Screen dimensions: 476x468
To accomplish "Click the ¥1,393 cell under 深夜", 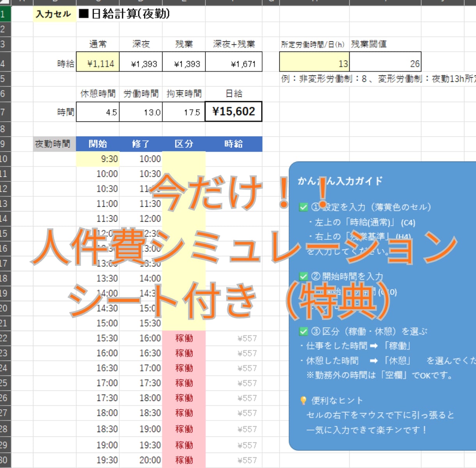I will (141, 62).
